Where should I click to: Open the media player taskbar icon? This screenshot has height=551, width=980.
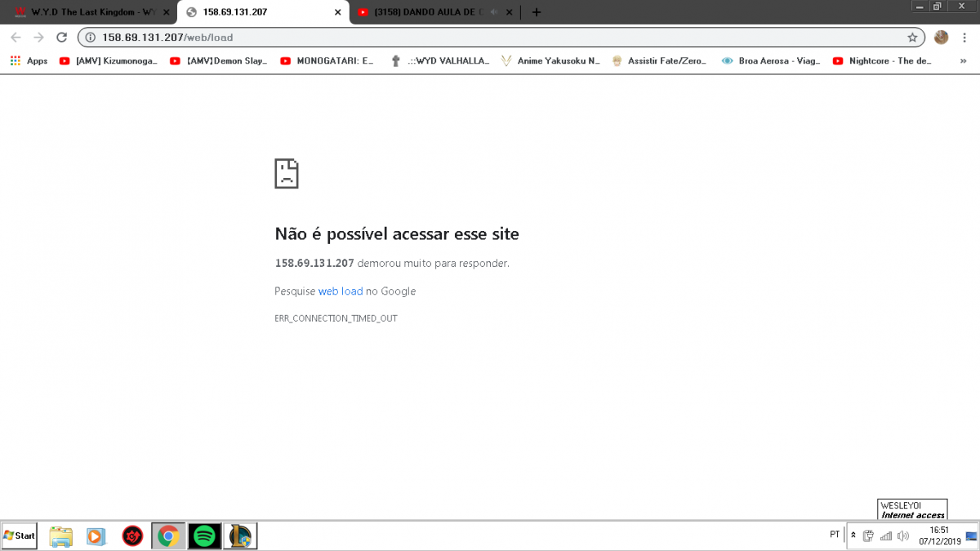click(96, 536)
